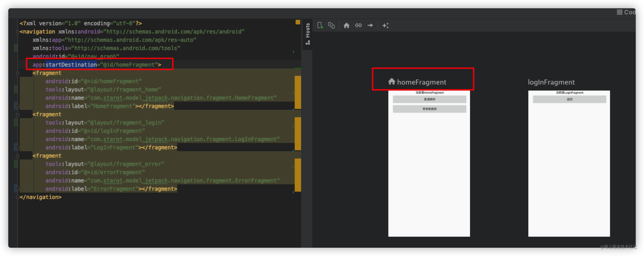Screen dimensions: 644x256
Task: Click the Nest into graph icon
Action: click(x=331, y=25)
